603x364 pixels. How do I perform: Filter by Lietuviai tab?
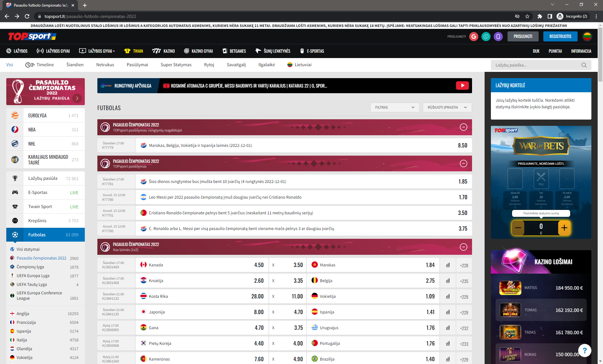point(299,65)
